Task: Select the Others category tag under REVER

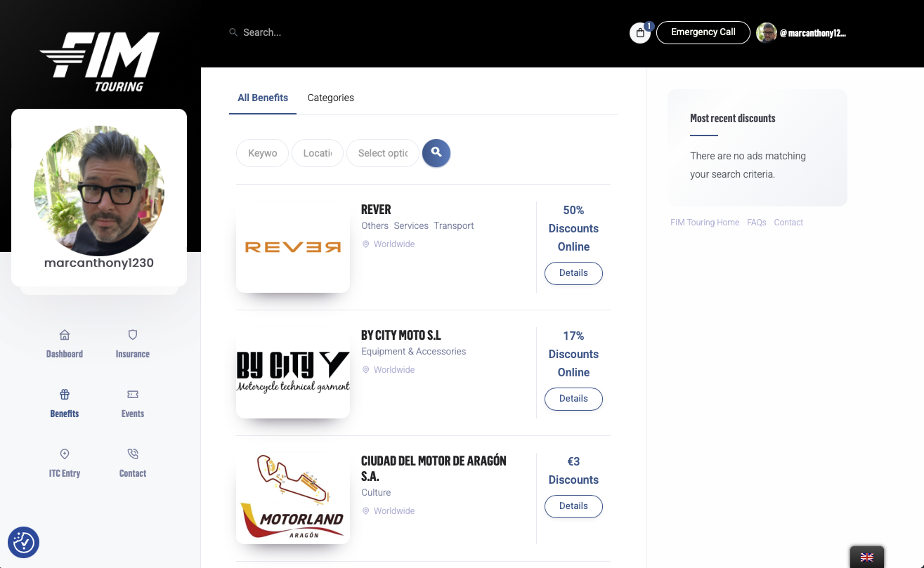Action: (x=375, y=226)
